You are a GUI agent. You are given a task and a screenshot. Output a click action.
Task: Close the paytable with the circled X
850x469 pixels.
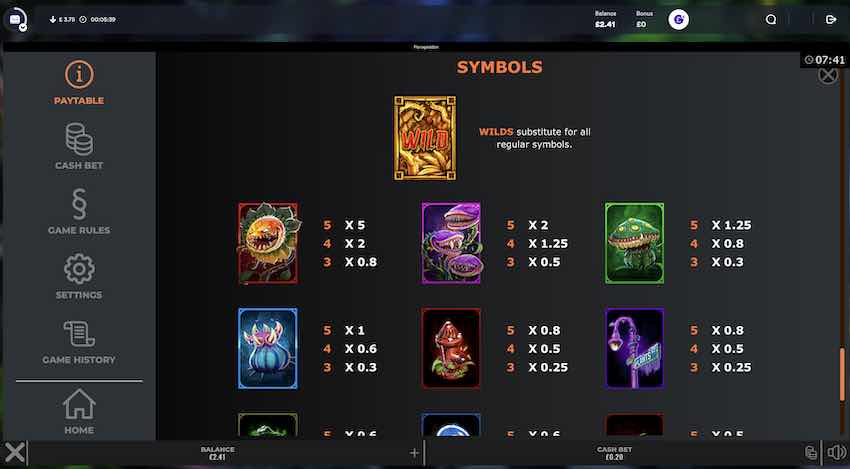tap(827, 75)
